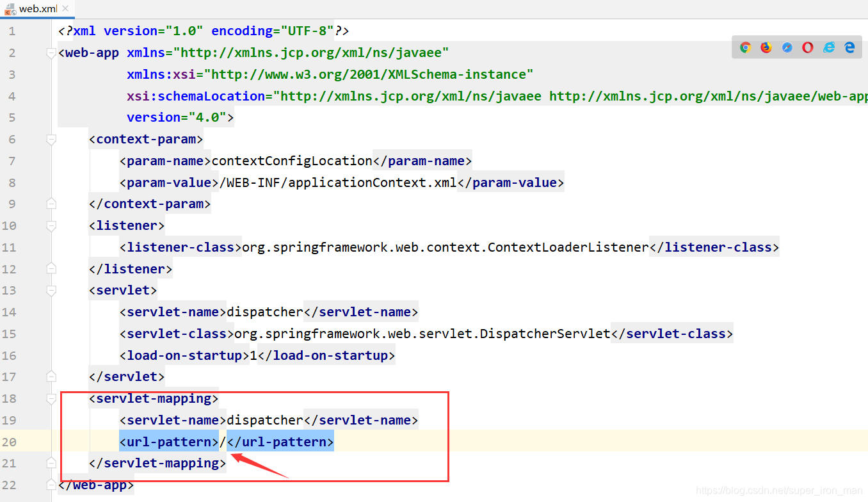Open preview in Firefox browser
This screenshot has width=868, height=502.
coord(766,47)
